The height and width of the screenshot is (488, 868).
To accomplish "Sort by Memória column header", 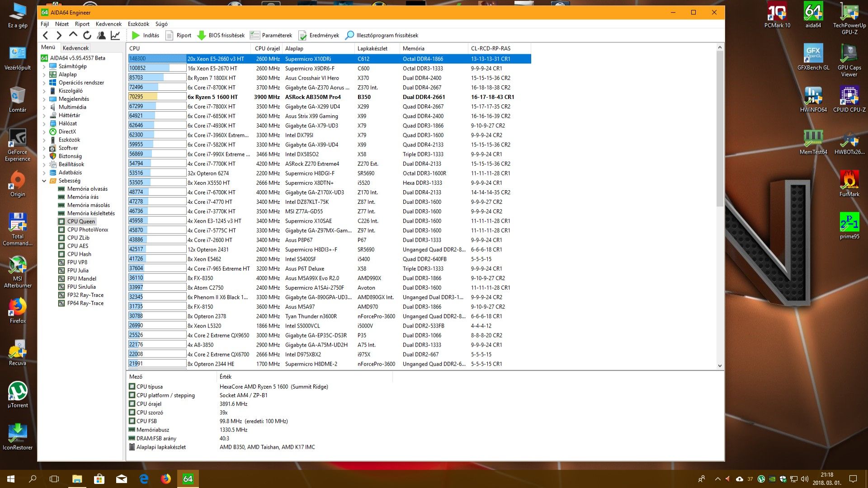I will 434,48.
